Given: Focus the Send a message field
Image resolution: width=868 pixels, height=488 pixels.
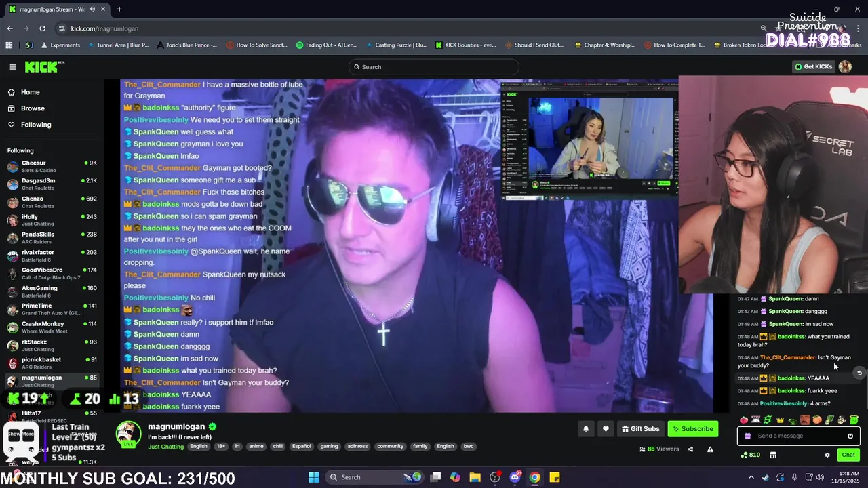Looking at the screenshot, I should [x=799, y=436].
